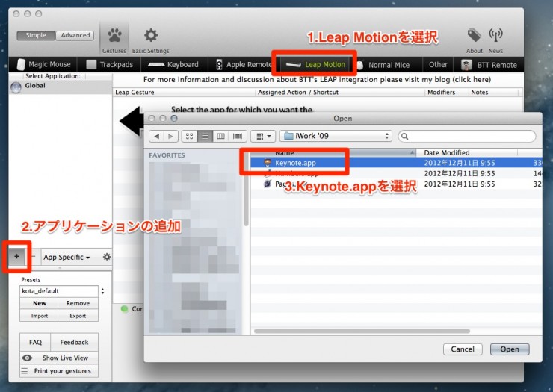Toggle Show Live View eye button

[x=59, y=358]
